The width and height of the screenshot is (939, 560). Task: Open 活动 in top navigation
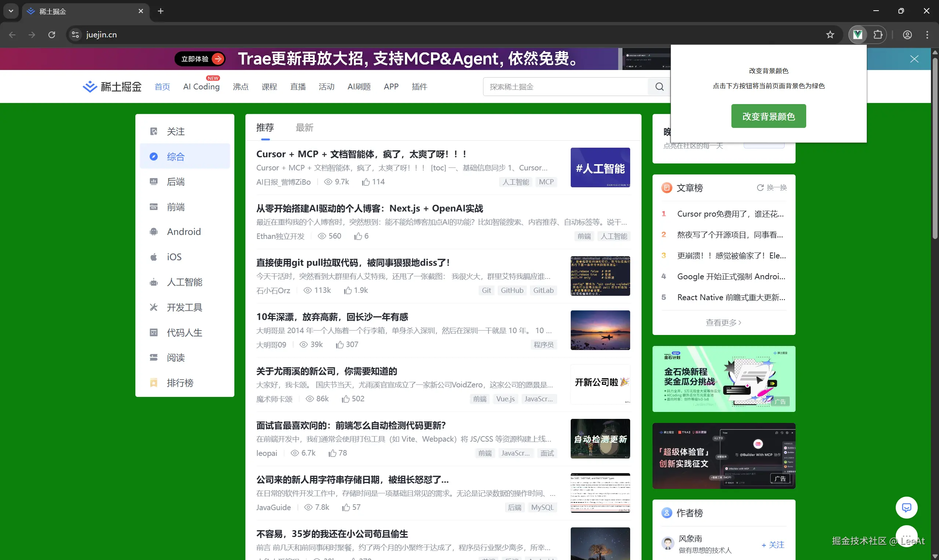click(x=326, y=87)
